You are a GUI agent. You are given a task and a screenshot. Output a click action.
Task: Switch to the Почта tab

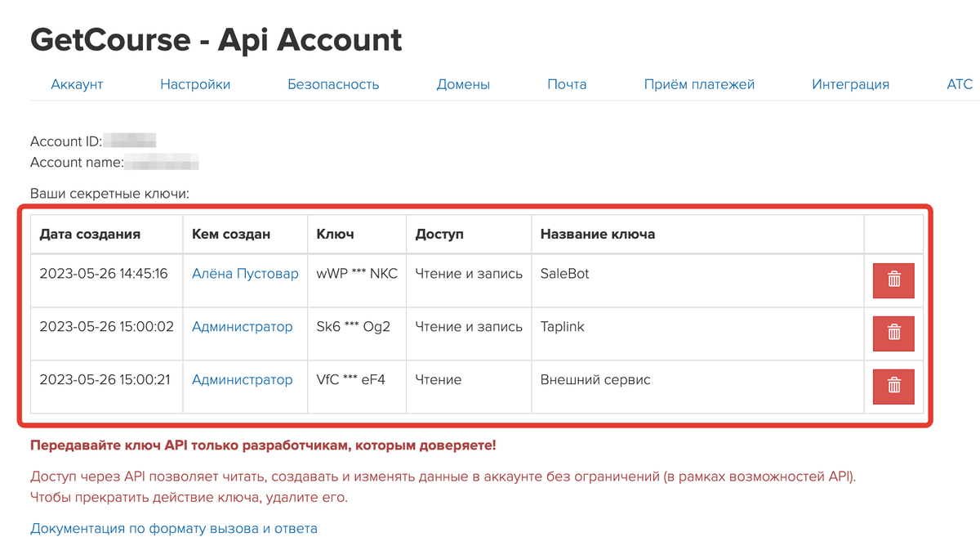point(567,83)
